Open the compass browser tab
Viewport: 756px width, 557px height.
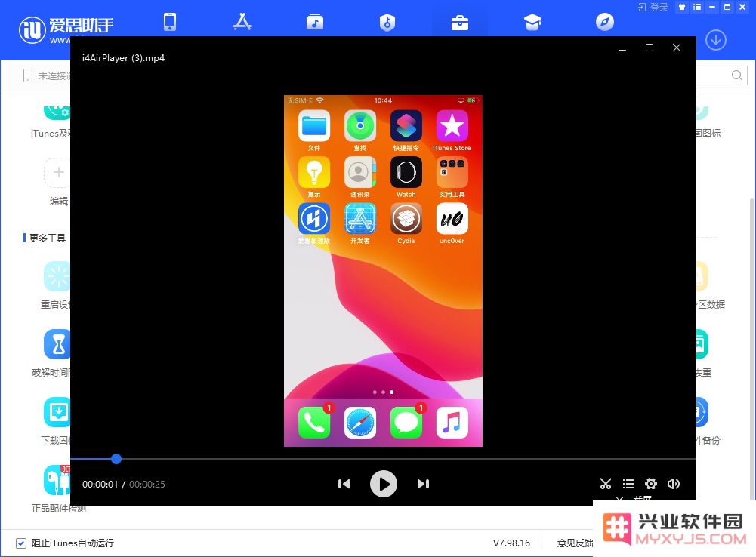pos(605,22)
